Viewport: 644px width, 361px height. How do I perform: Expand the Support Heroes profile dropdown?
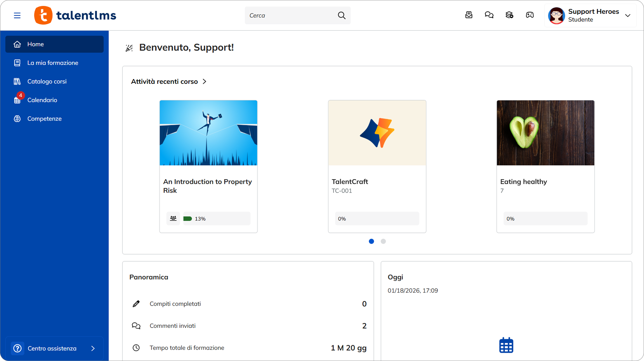[627, 16]
